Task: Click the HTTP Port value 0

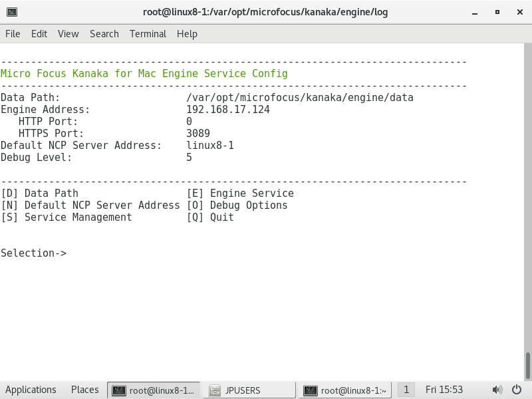Action: pyautogui.click(x=189, y=122)
